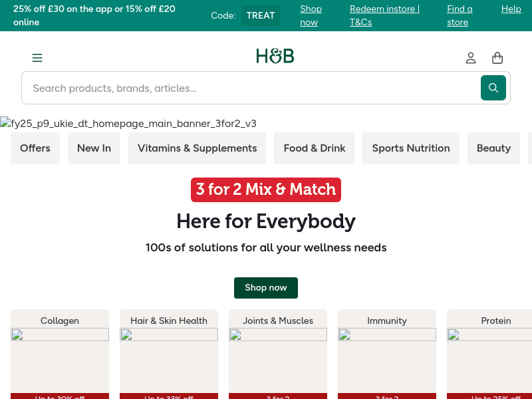Follow the top banner Shop now link
This screenshot has width=532, height=399.
coord(311,15)
